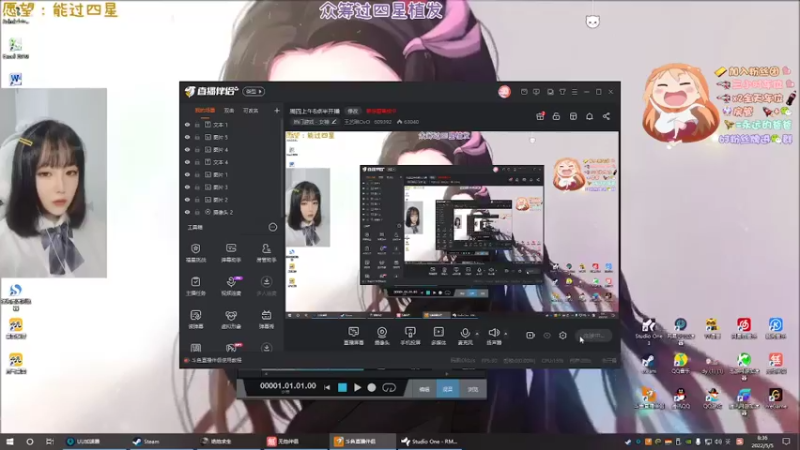Open the gift box icon with red badge
The height and width of the screenshot is (450, 800).
click(x=540, y=116)
